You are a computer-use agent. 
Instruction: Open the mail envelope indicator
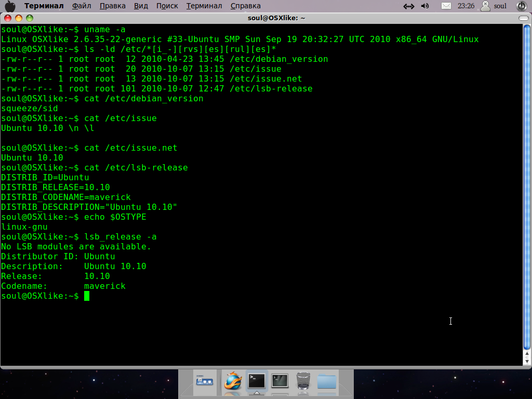(446, 6)
